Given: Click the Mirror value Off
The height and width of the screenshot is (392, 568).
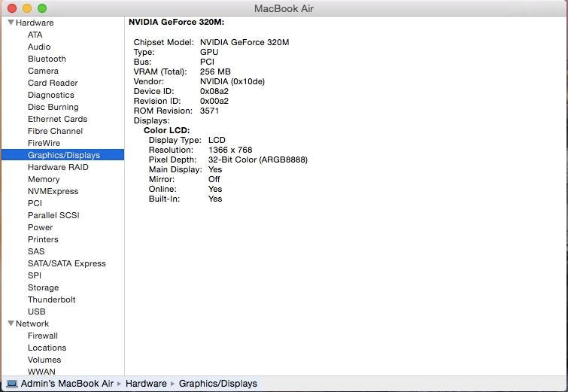Looking at the screenshot, I should pyautogui.click(x=214, y=179).
